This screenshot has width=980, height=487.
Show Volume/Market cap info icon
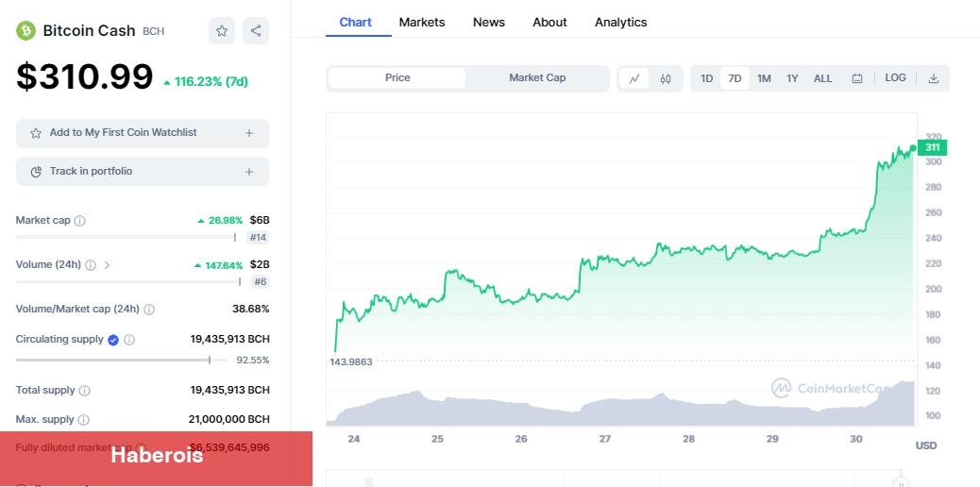tap(149, 310)
